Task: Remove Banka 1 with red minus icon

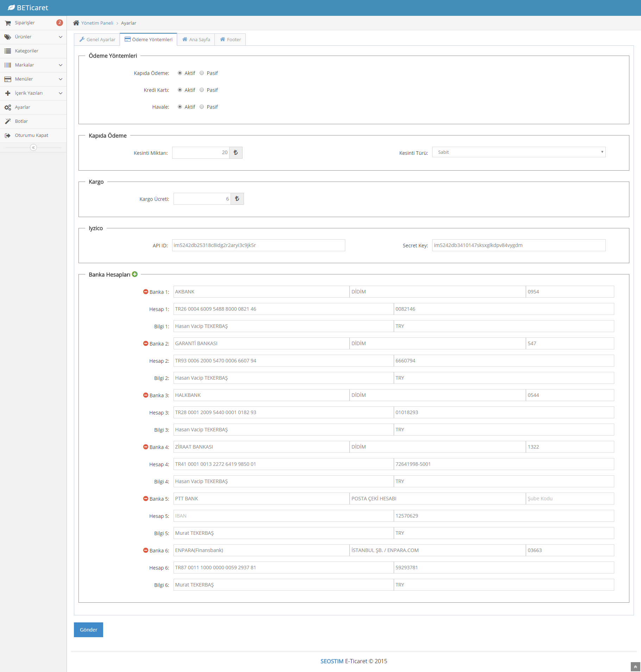Action: coord(146,292)
